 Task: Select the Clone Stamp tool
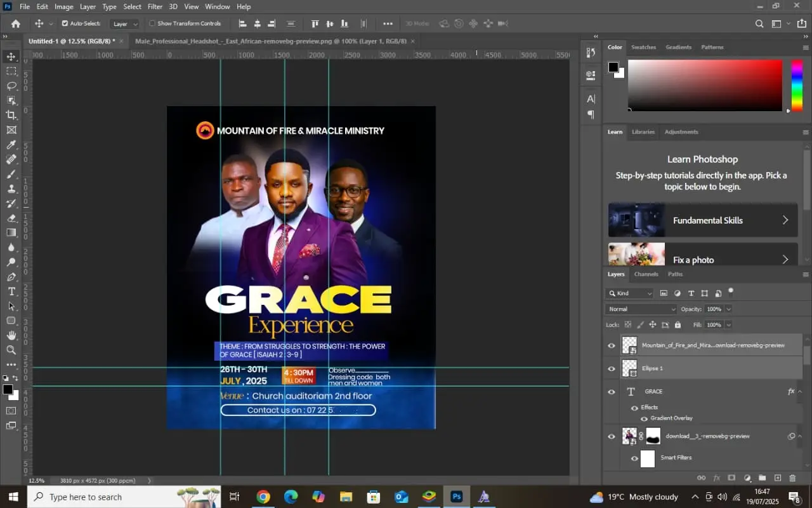11,189
